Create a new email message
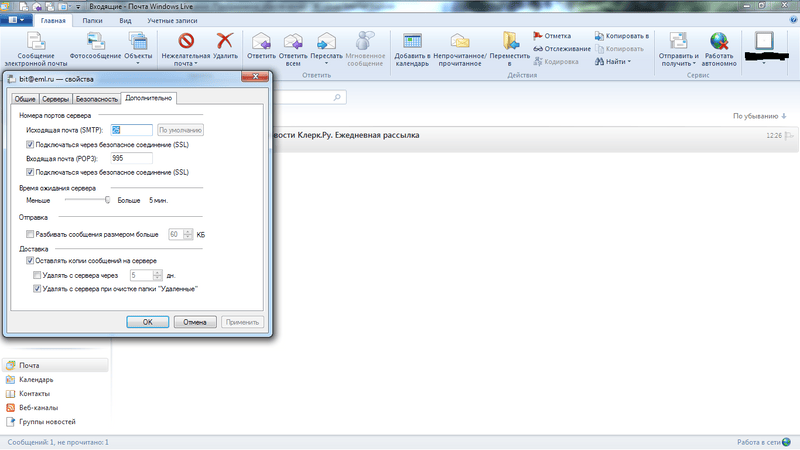The width and height of the screenshot is (800, 450). [x=36, y=49]
